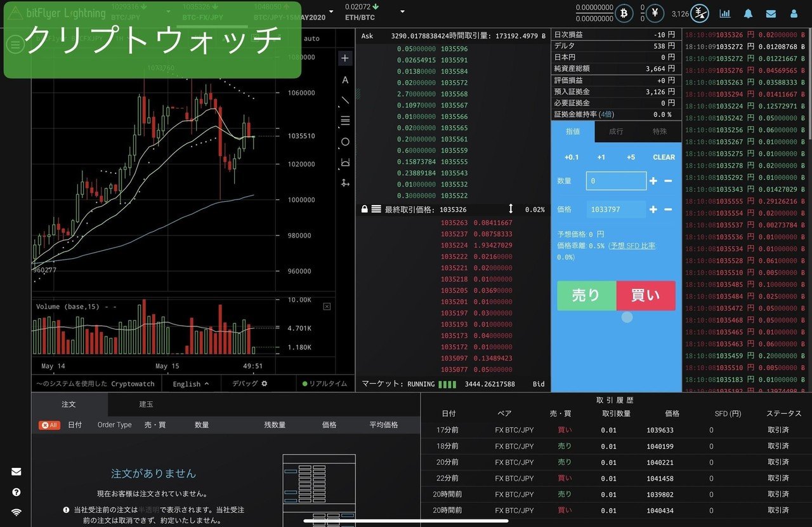
Task: Open デバッグ settings gear menu
Action: 250,384
